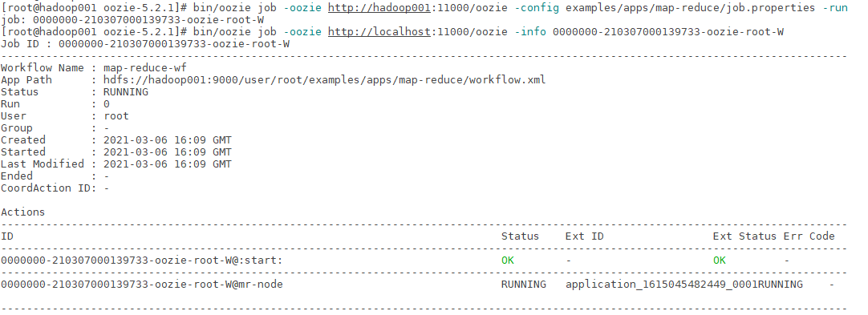This screenshot has width=868, height=315.
Task: Click the Err Code column header
Action: [809, 236]
